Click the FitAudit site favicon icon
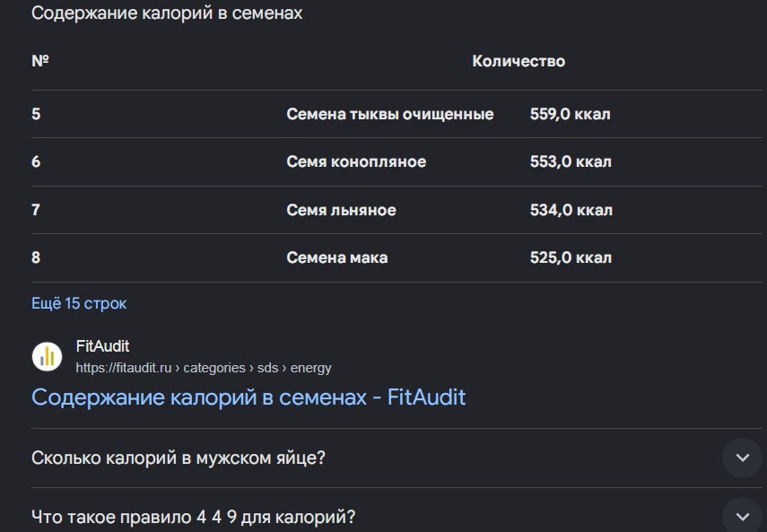 click(47, 356)
